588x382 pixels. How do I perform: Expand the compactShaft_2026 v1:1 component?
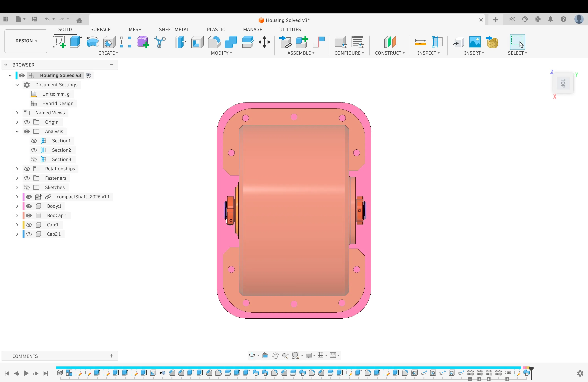pyautogui.click(x=17, y=197)
